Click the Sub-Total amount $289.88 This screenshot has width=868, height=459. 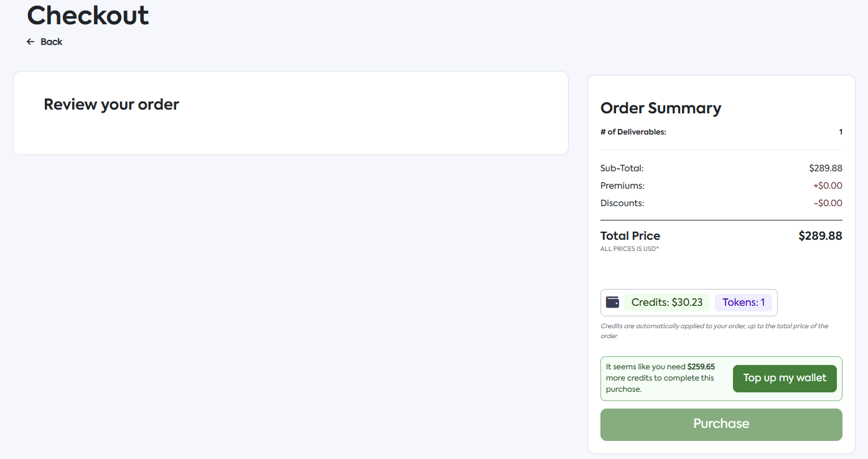pyautogui.click(x=825, y=168)
